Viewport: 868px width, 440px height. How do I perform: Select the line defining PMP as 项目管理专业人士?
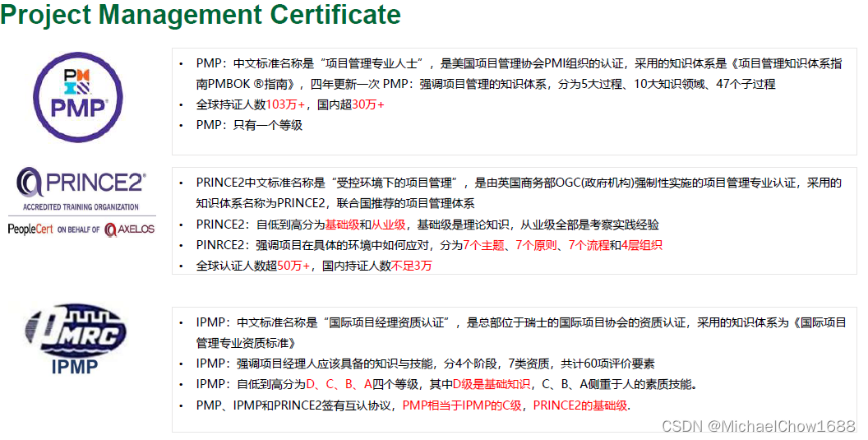[x=519, y=63]
